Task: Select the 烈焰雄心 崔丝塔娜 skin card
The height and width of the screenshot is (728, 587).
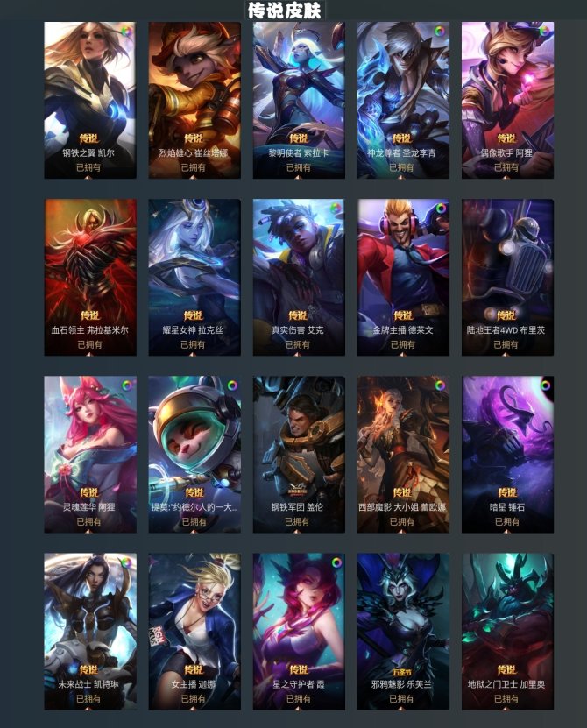Action: [194, 100]
